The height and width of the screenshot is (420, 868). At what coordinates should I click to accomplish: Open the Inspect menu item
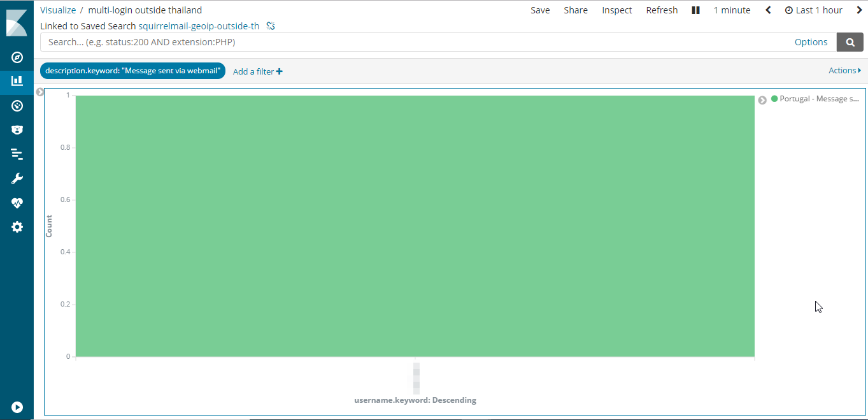[616, 10]
